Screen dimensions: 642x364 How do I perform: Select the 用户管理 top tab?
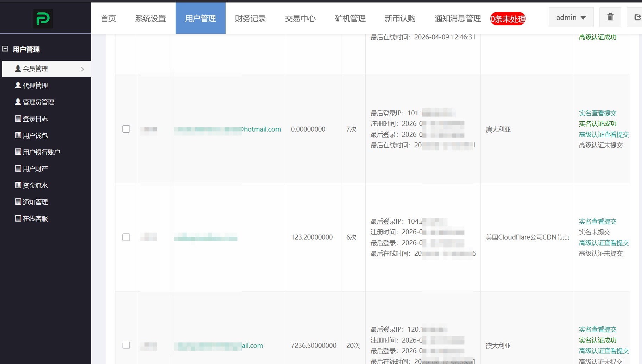(x=201, y=18)
